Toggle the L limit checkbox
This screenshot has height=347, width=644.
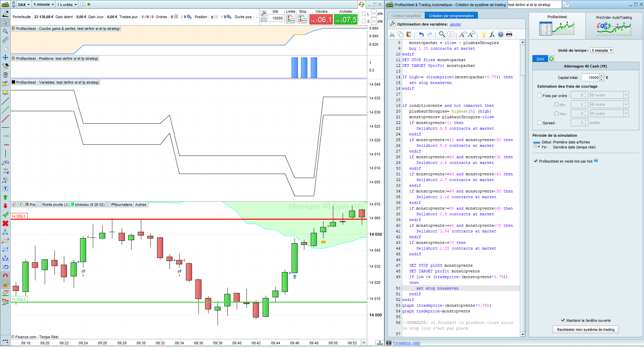coord(364,14)
